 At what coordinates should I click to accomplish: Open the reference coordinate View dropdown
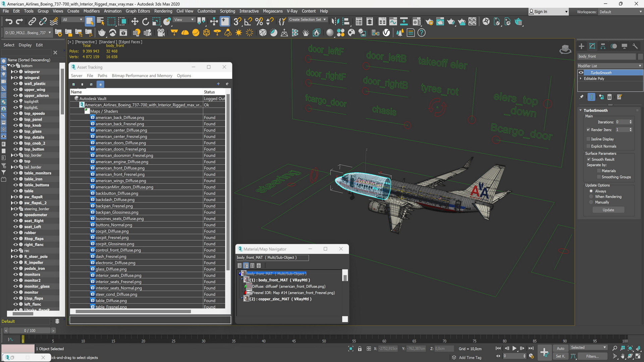click(x=184, y=20)
